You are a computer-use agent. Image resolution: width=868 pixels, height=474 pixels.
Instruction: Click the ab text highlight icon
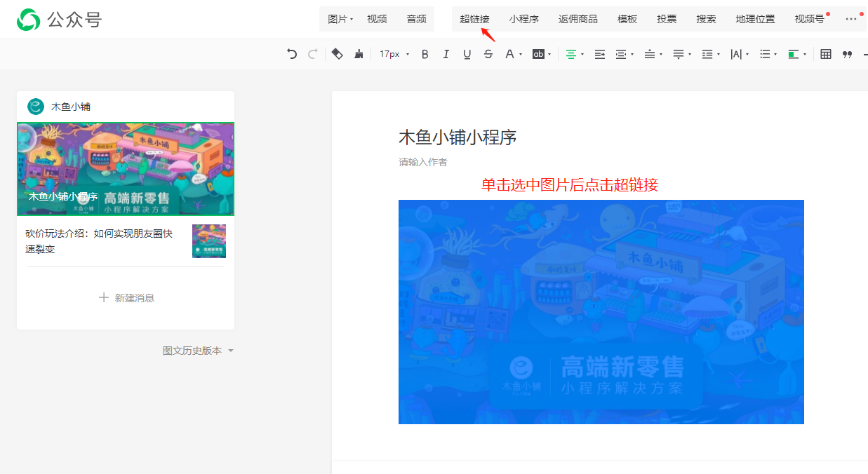click(538, 54)
